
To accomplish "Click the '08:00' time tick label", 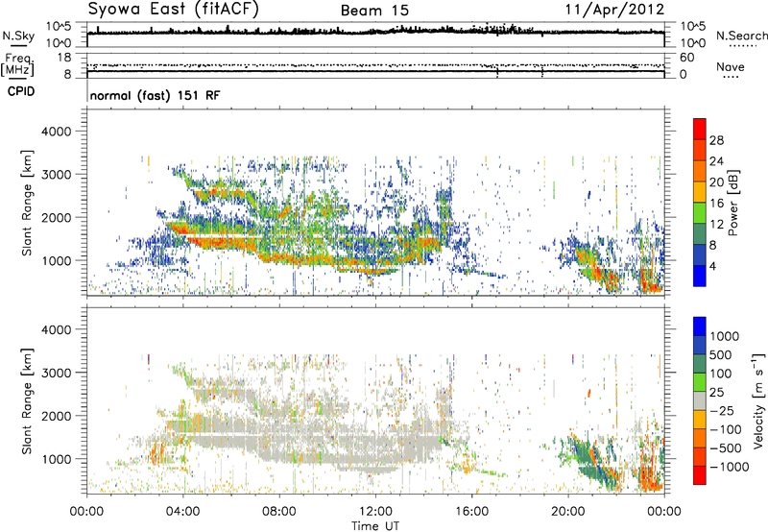I will [279, 512].
